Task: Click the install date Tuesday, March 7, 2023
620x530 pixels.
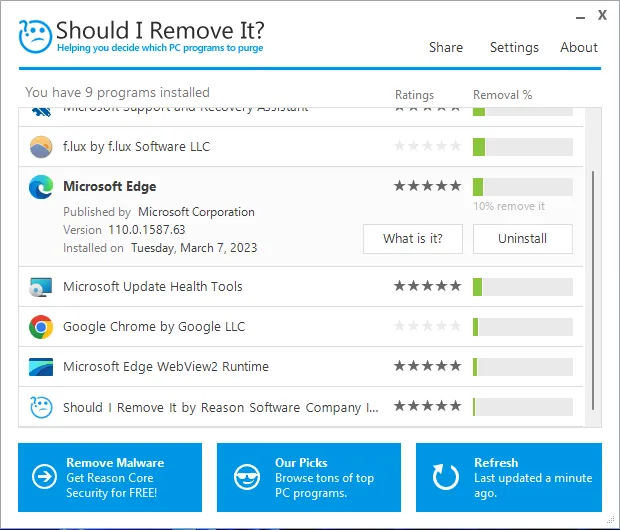Action: (194, 248)
